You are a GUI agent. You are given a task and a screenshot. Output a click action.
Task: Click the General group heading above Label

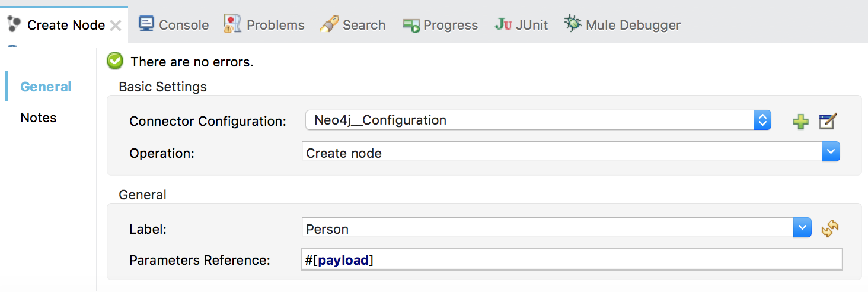(x=143, y=195)
